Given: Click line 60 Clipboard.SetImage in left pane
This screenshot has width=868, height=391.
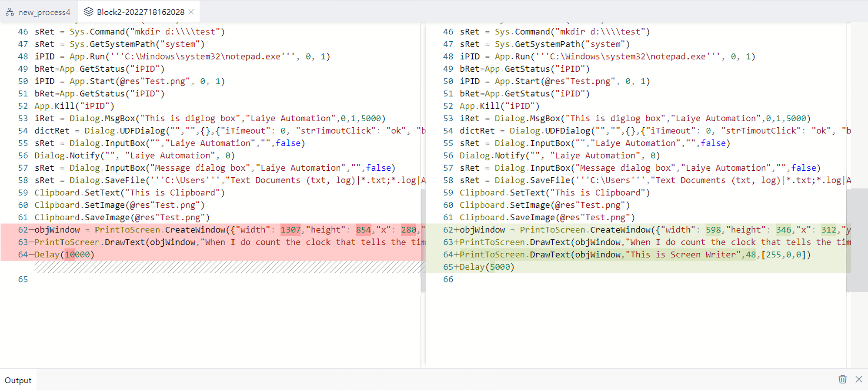Looking at the screenshot, I should (120, 205).
